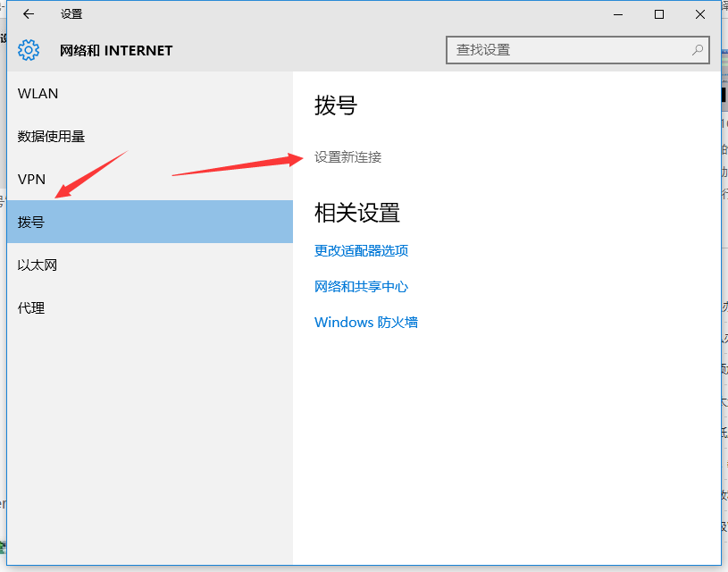Click the 拨号 page heading

tap(336, 105)
